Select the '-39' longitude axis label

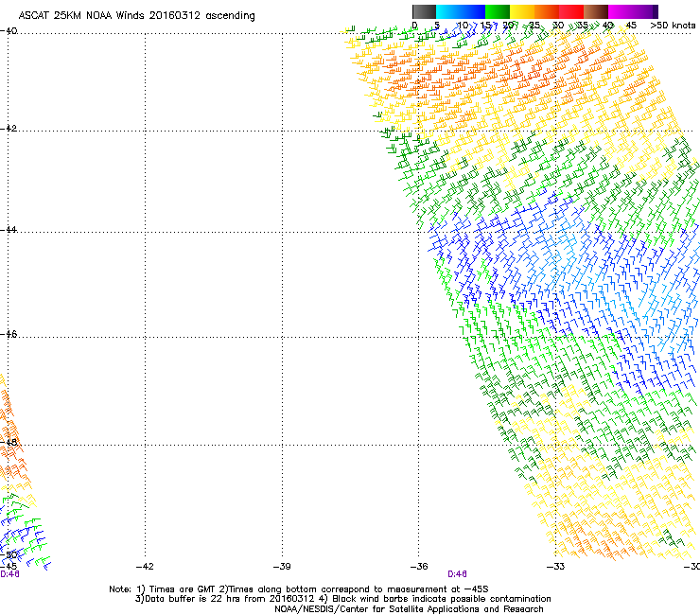(282, 567)
